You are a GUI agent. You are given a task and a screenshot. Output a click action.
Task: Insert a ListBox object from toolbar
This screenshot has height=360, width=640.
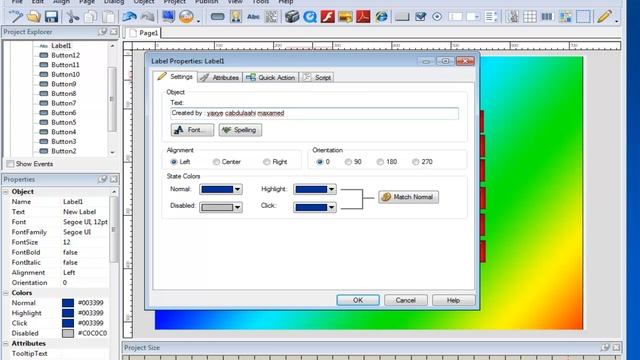click(x=491, y=17)
